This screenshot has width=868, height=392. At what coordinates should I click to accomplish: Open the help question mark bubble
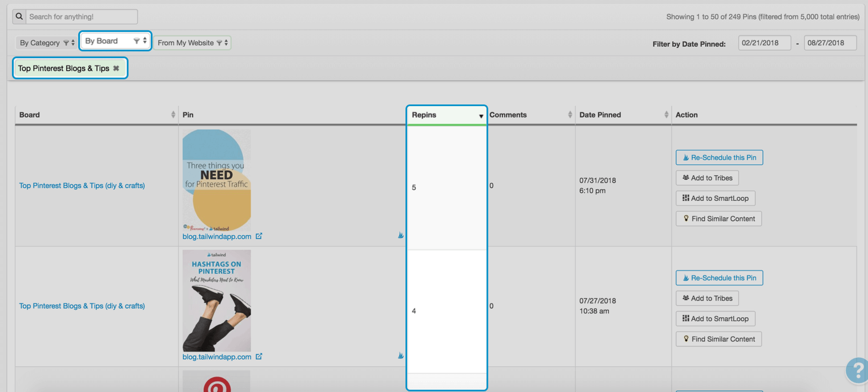[x=857, y=370]
